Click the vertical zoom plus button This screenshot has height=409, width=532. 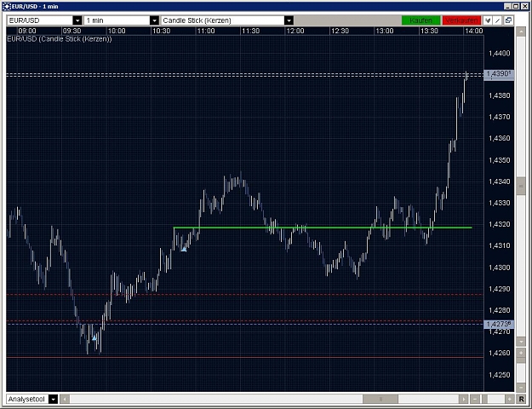pyautogui.click(x=521, y=354)
